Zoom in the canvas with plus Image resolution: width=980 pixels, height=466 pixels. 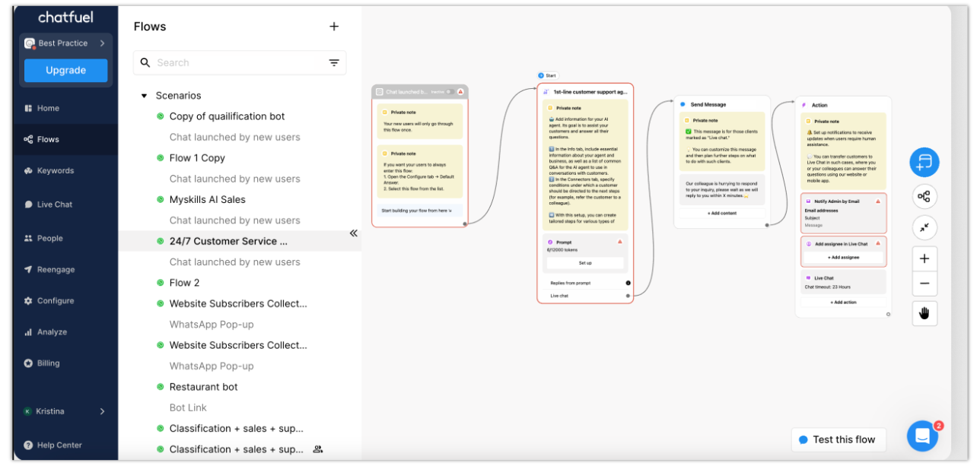pyautogui.click(x=924, y=258)
